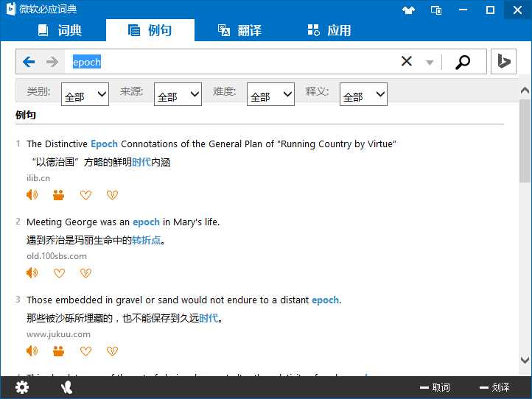Open the skin shirt icon in title bar
This screenshot has width=532, height=399.
408,10
